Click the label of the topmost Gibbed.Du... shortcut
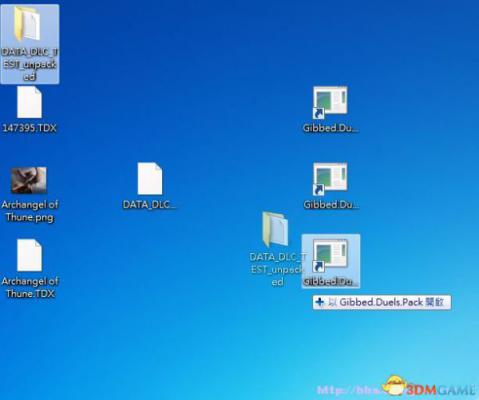The width and height of the screenshot is (479, 400). [x=330, y=128]
